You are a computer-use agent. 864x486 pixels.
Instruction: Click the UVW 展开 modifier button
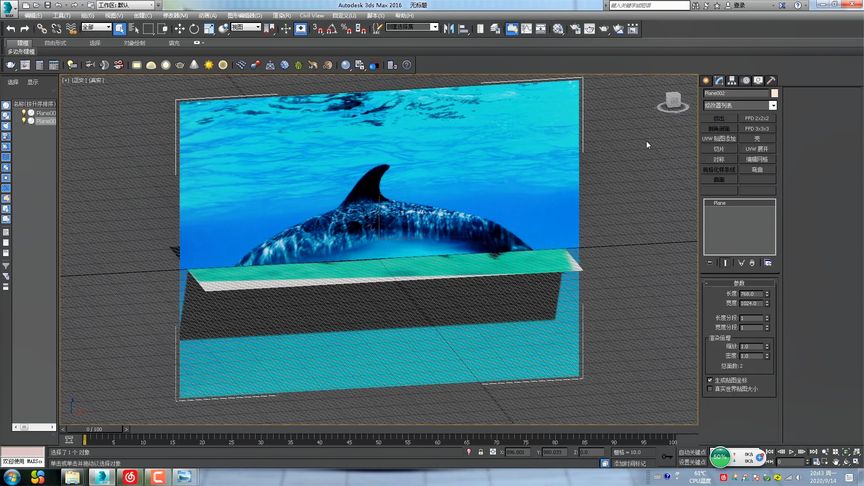click(x=757, y=149)
